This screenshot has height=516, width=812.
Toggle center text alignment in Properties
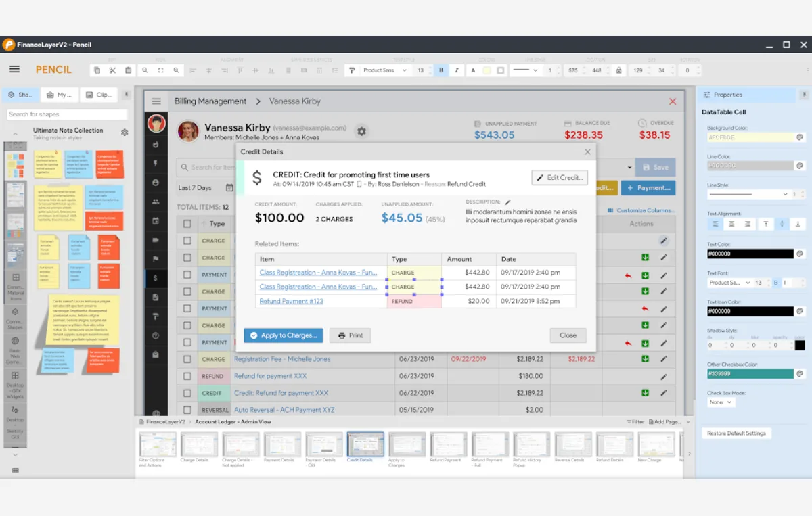(731, 224)
